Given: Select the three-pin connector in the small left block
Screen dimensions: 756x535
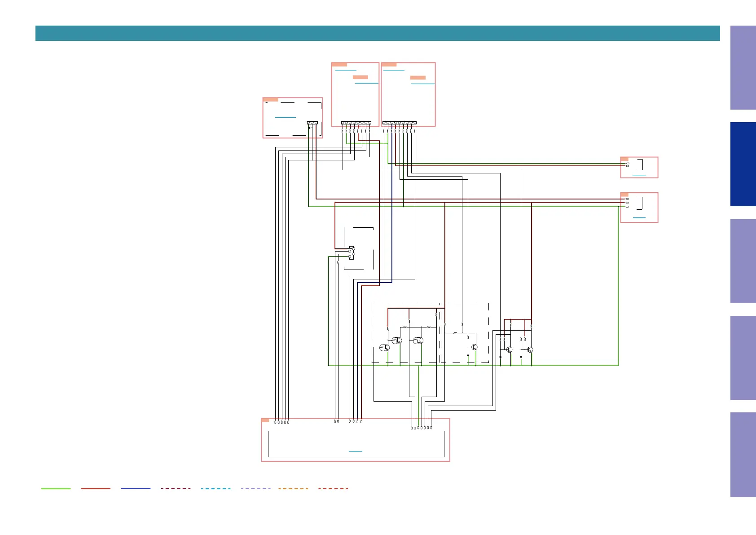Looking at the screenshot, I should pos(312,123).
